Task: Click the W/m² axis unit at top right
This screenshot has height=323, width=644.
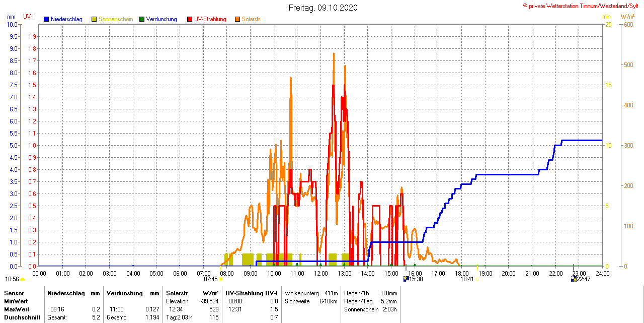Action: click(x=627, y=17)
